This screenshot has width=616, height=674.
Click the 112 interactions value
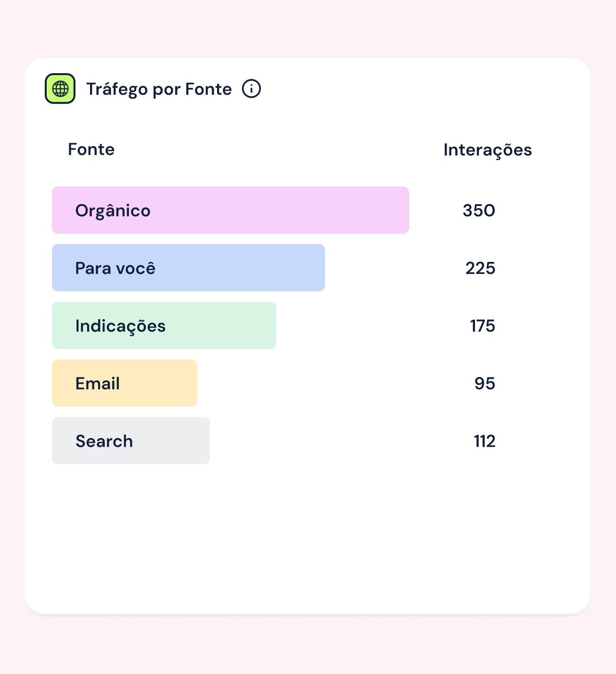485,441
